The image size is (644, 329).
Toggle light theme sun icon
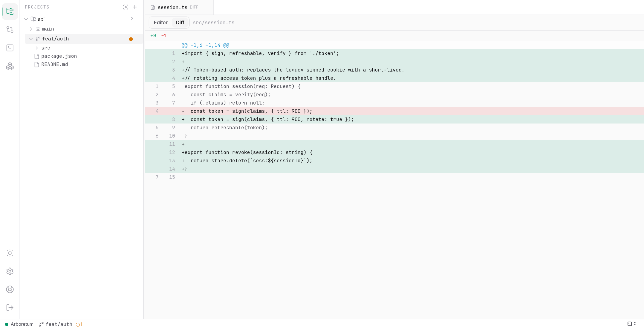10,253
